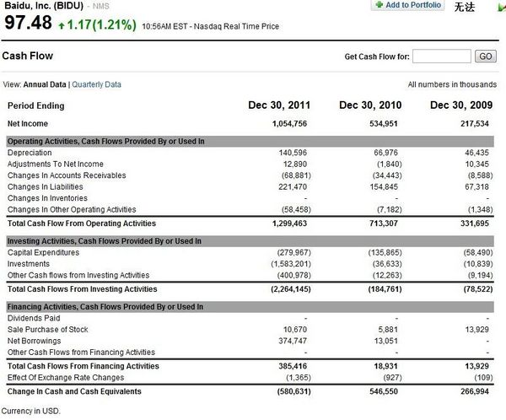Click the Total Cash Flow From Operating Activities label
The height and width of the screenshot is (420, 506).
click(x=82, y=223)
